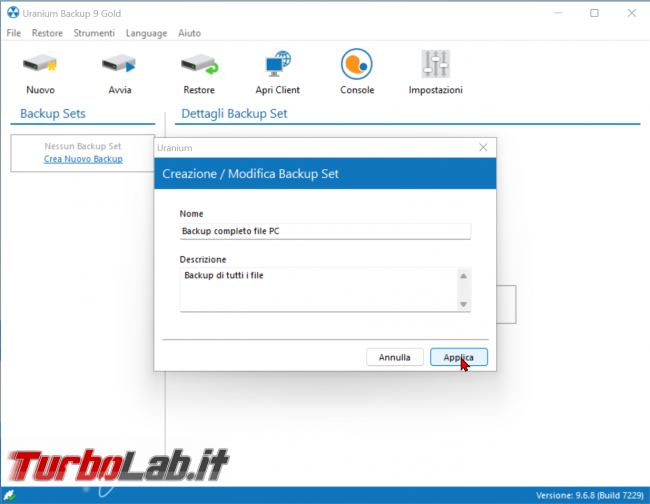The width and height of the screenshot is (650, 504).
Task: Confirm with the Applica button
Action: [x=458, y=357]
